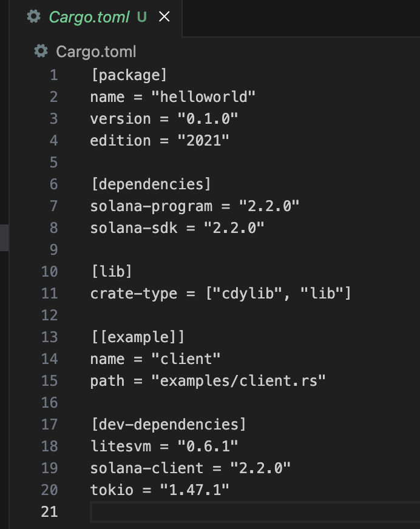Click line number 6 in the gutter
Screen dimensions: 420x529
click(x=54, y=184)
